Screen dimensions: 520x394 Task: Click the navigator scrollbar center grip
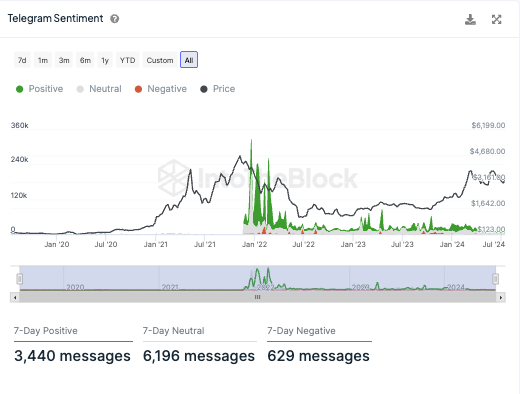257,297
